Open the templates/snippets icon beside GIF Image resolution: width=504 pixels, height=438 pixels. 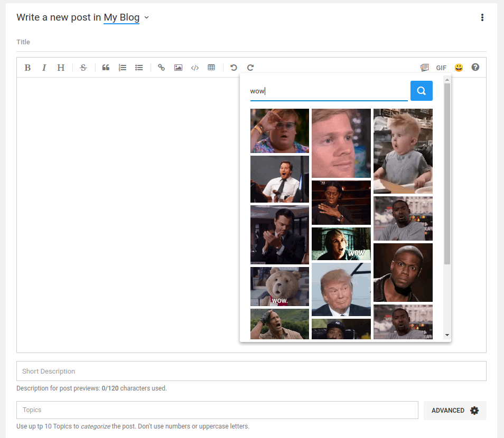[424, 68]
